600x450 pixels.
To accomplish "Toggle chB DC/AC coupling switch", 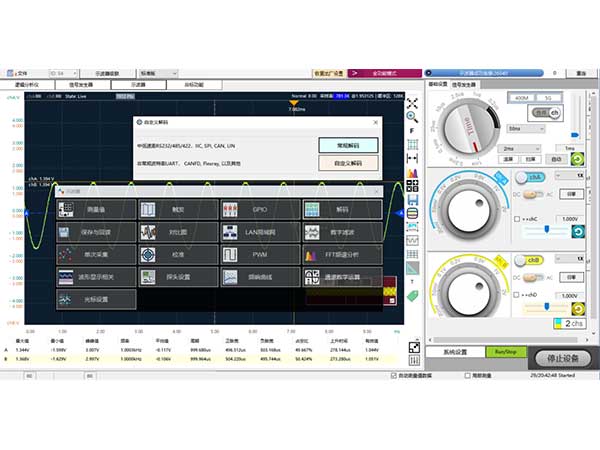I will coord(533,277).
